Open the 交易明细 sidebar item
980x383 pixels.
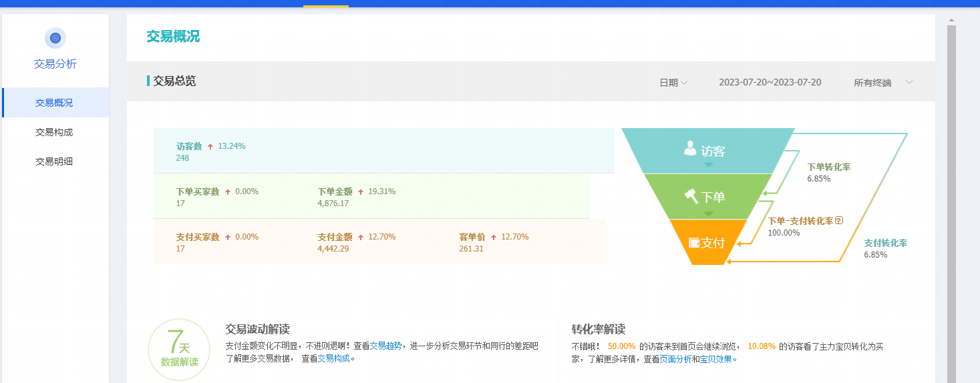coord(55,161)
